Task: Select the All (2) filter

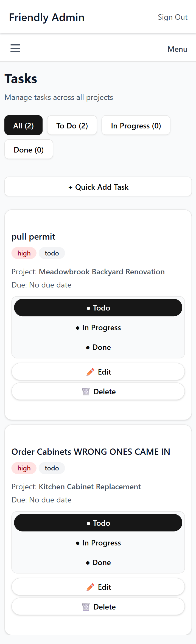Action: click(x=23, y=125)
